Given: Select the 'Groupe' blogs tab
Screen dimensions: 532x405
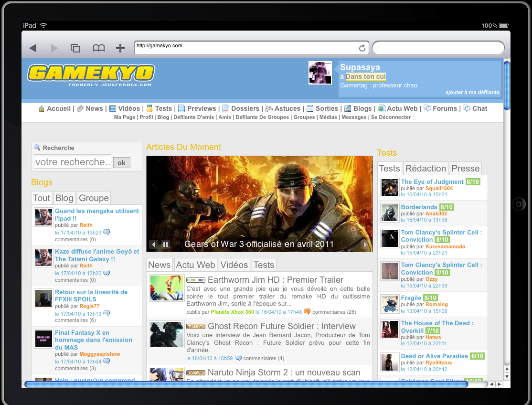Looking at the screenshot, I should [x=94, y=198].
